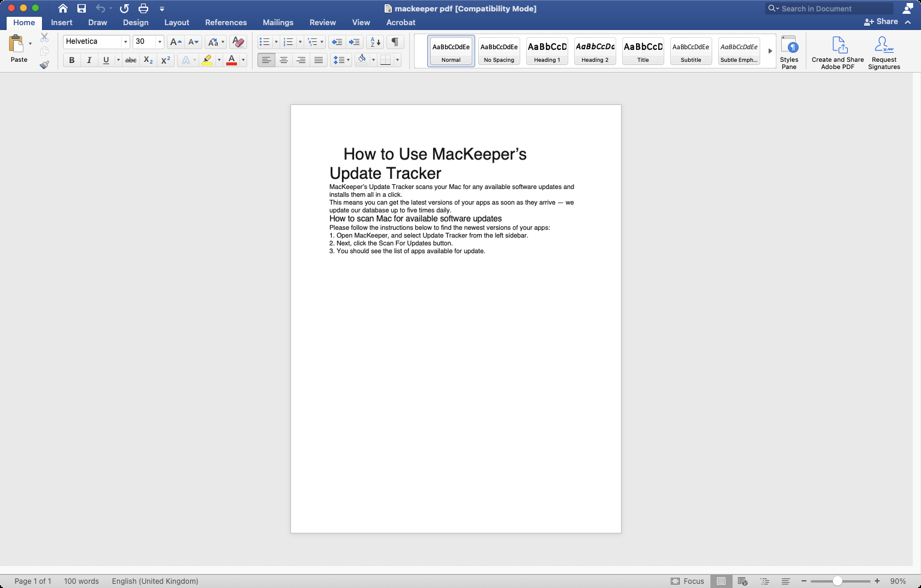Apply the yellow text highlight colour

pos(207,60)
